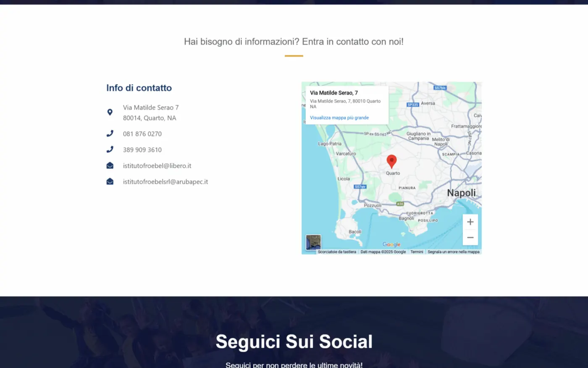This screenshot has width=588, height=368.
Task: Click the 'Pozzuoli' label on the map
Action: click(x=373, y=206)
